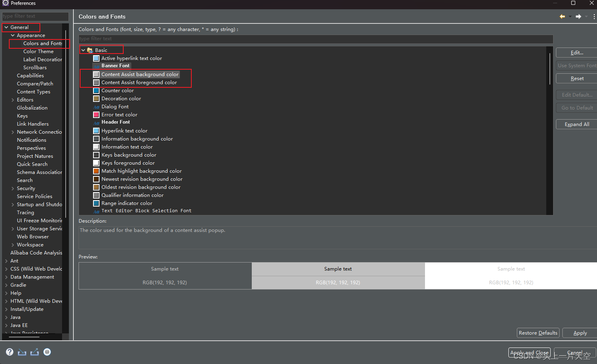The width and height of the screenshot is (597, 364).
Task: Click the Basic category folder icon
Action: (x=90, y=50)
